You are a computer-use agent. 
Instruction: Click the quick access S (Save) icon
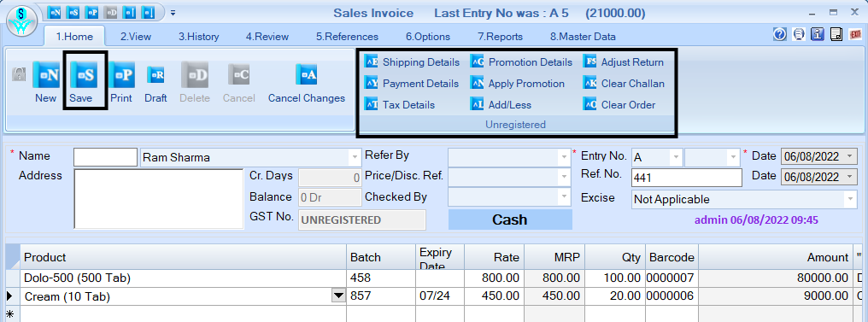[x=73, y=12]
